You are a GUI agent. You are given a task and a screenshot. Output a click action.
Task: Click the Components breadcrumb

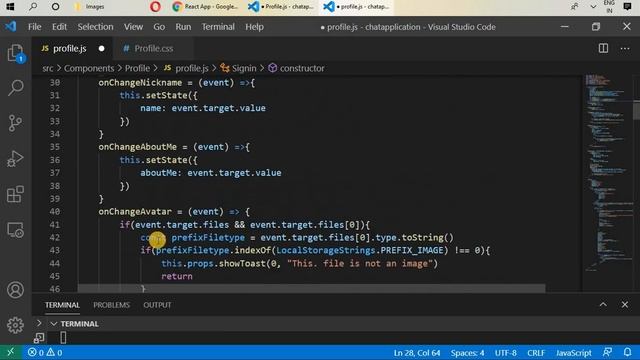pos(89,68)
